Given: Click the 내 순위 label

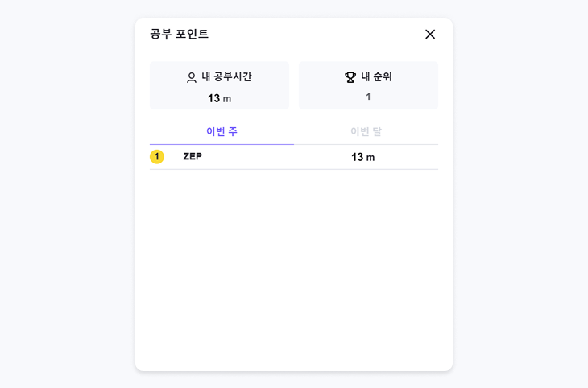Looking at the screenshot, I should [376, 77].
